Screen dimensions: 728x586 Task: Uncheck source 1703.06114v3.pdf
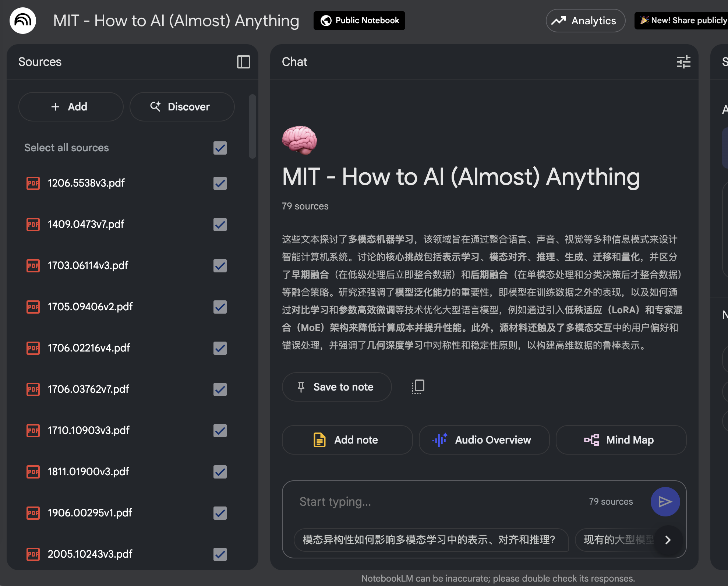220,266
